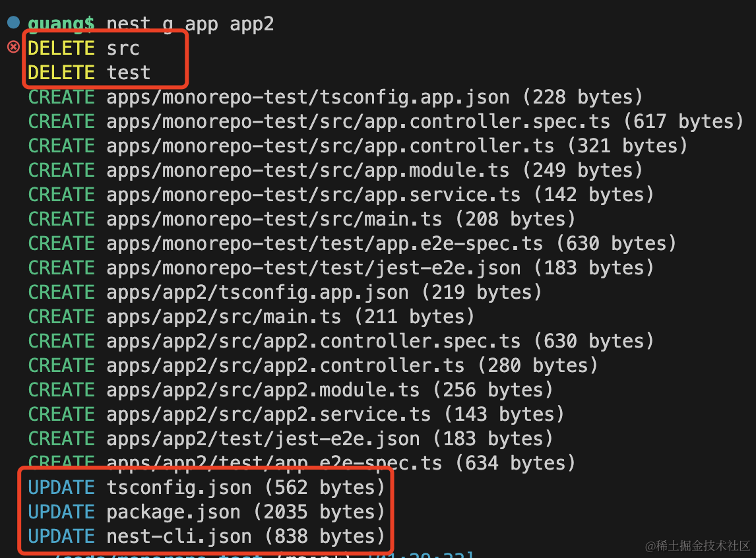Image resolution: width=756 pixels, height=558 pixels.
Task: Open apps/monorepo-test/src/app.module.ts path
Action: pyautogui.click(x=307, y=171)
